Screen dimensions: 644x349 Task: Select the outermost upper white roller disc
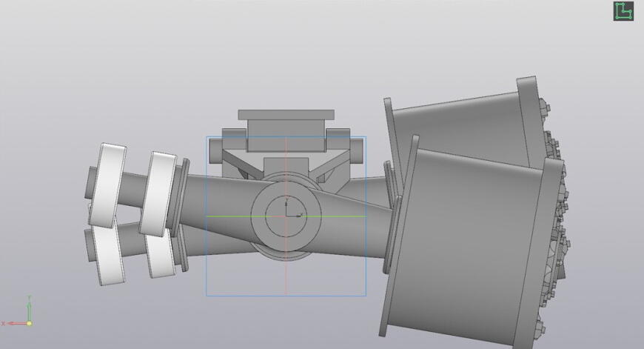[x=107, y=185]
